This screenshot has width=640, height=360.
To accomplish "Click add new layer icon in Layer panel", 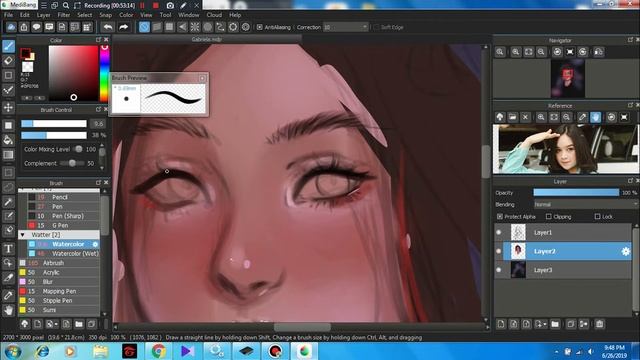I will pyautogui.click(x=501, y=324).
